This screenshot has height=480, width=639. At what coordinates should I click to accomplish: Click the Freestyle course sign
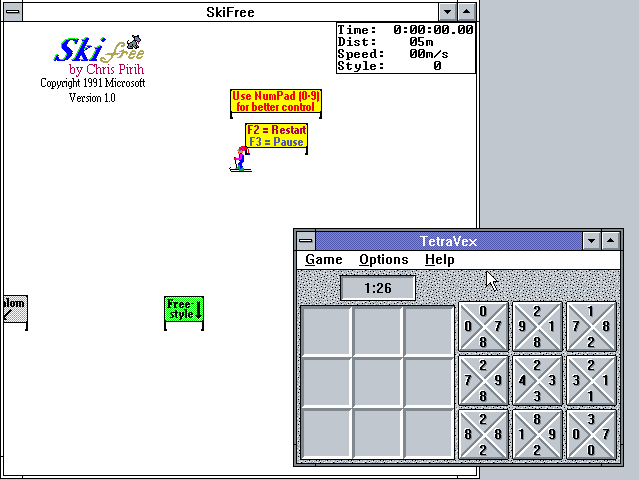click(x=184, y=313)
